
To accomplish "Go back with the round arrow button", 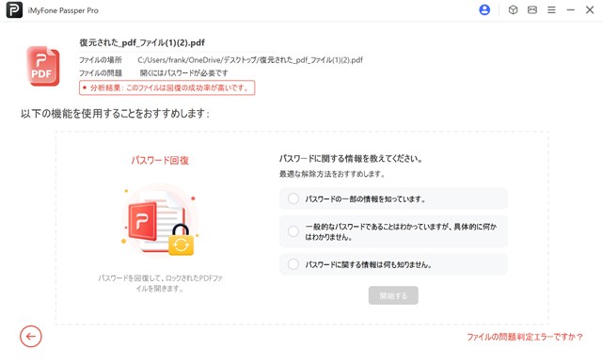I will click(x=31, y=337).
